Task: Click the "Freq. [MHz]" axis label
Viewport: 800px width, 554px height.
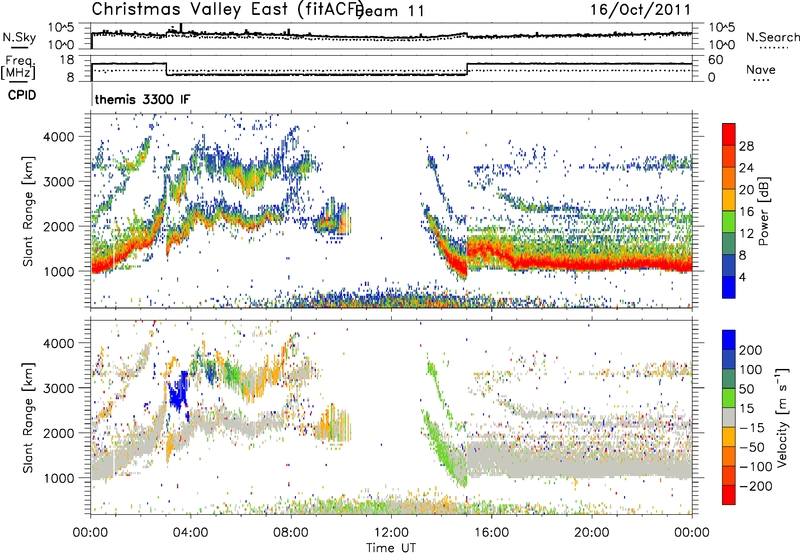Action: (18, 68)
